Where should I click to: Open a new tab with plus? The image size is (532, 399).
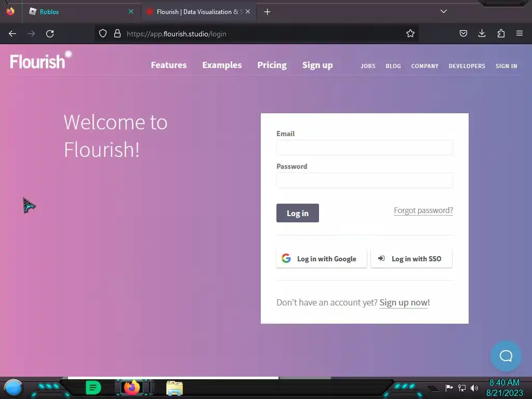267,12
